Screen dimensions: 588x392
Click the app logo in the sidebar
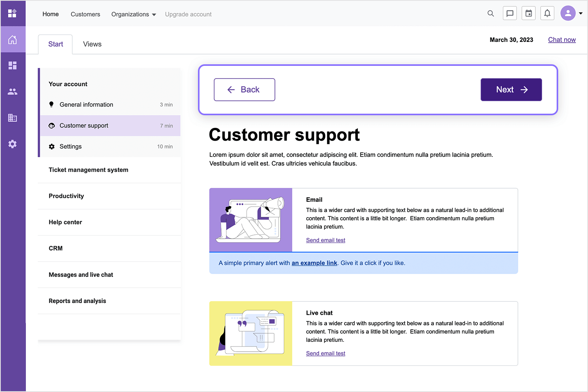13,13
